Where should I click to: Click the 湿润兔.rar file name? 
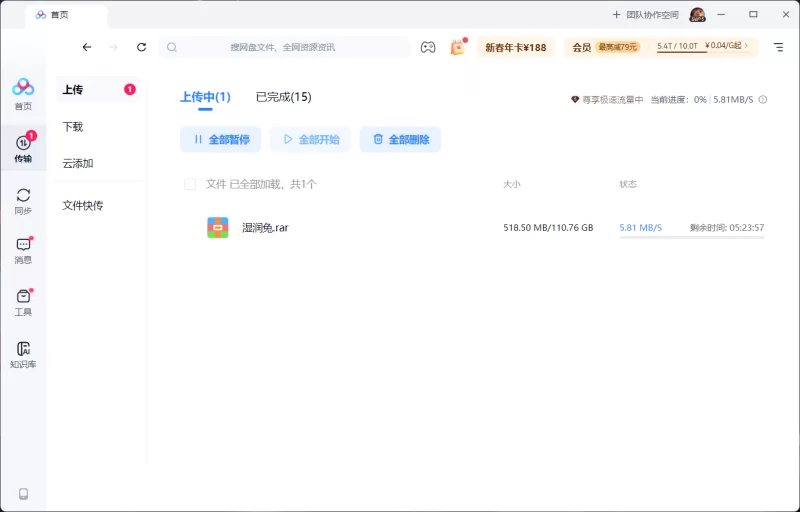tap(265, 228)
